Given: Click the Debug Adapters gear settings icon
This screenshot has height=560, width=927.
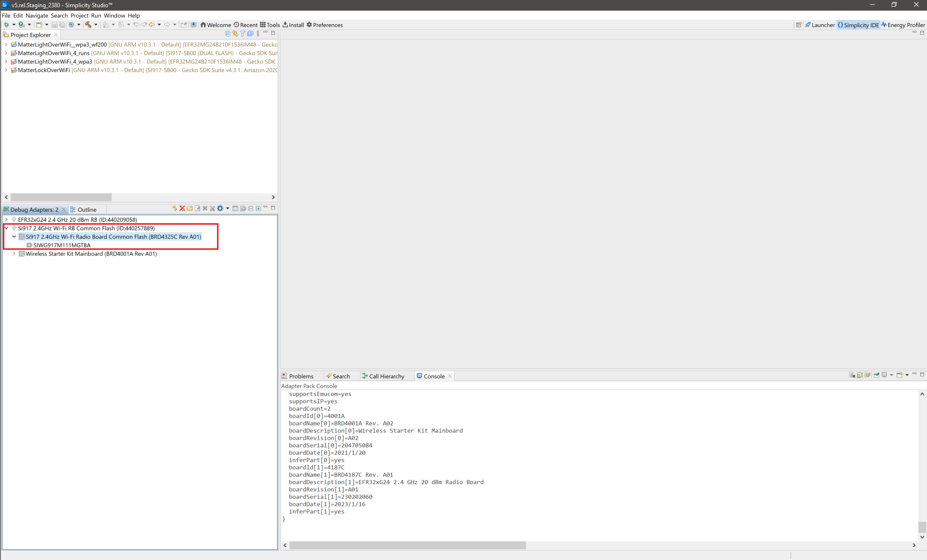Looking at the screenshot, I should pos(220,208).
